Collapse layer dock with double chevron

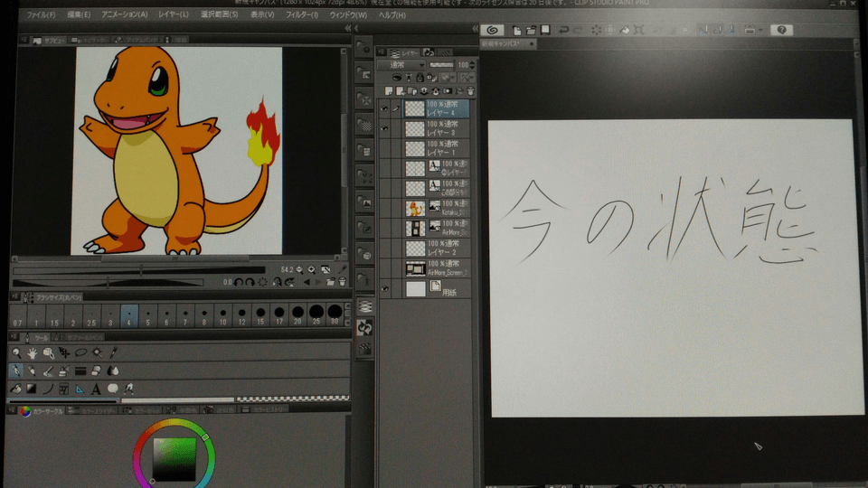pos(476,28)
